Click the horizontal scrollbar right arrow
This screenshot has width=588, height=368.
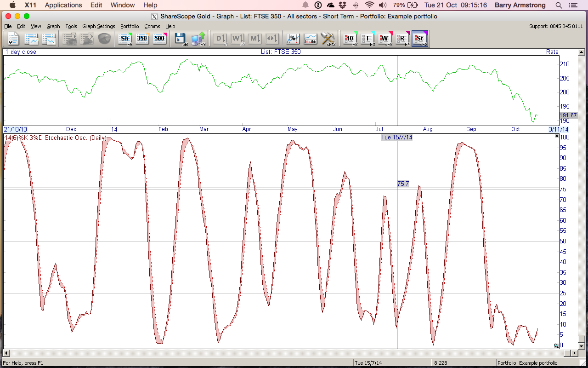[x=573, y=353]
